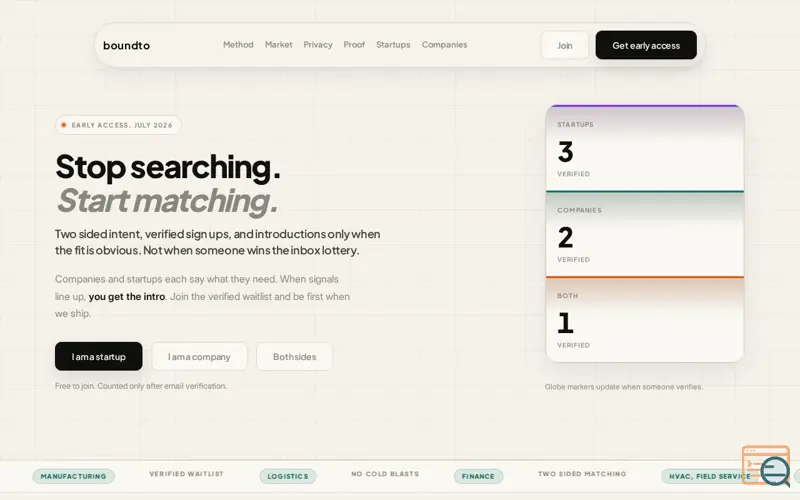The height and width of the screenshot is (500, 800).
Task: Click the bold you get the intro text
Action: (x=127, y=296)
